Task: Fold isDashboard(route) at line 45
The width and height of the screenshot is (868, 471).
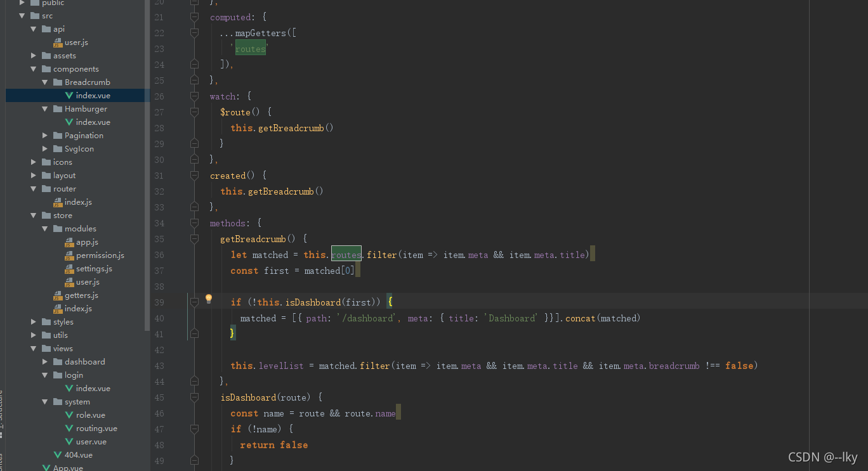Action: [x=195, y=397]
